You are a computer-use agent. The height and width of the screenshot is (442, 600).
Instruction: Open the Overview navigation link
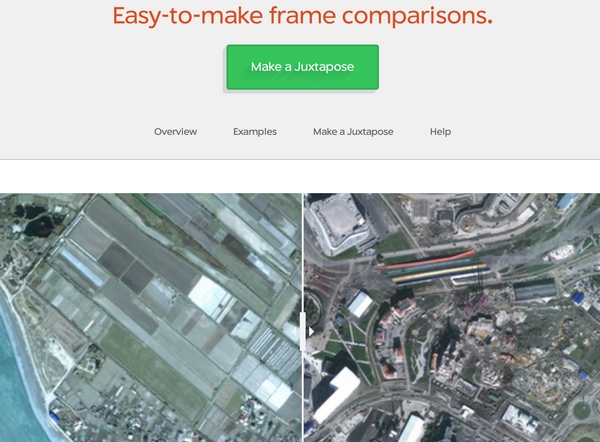pyautogui.click(x=175, y=132)
